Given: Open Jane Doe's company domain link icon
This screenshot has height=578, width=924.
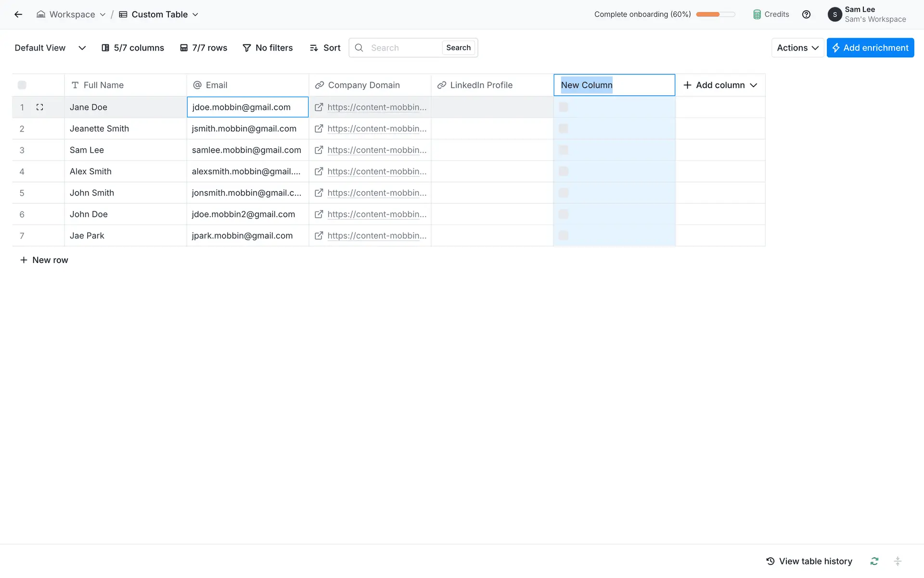Looking at the screenshot, I should point(319,107).
